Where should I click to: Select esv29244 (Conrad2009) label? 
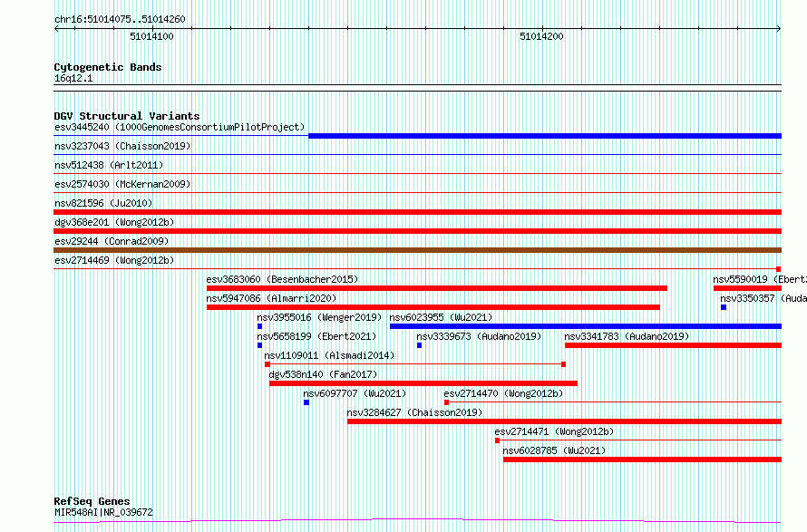point(112,241)
